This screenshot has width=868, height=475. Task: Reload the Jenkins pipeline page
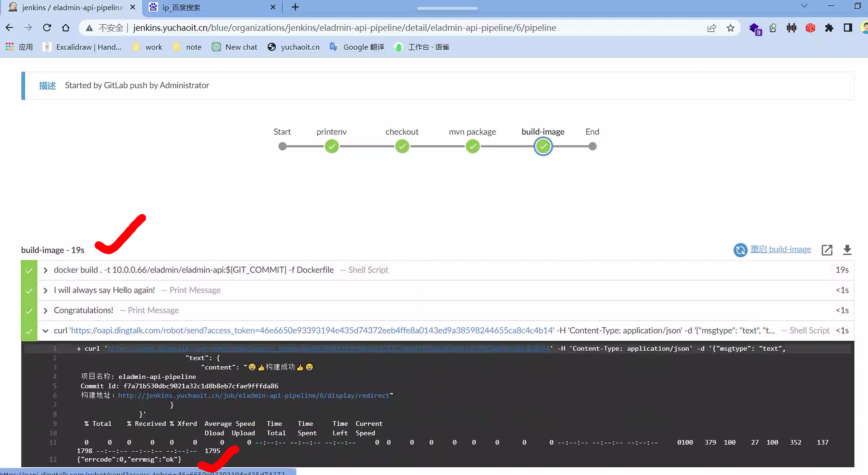point(47,28)
